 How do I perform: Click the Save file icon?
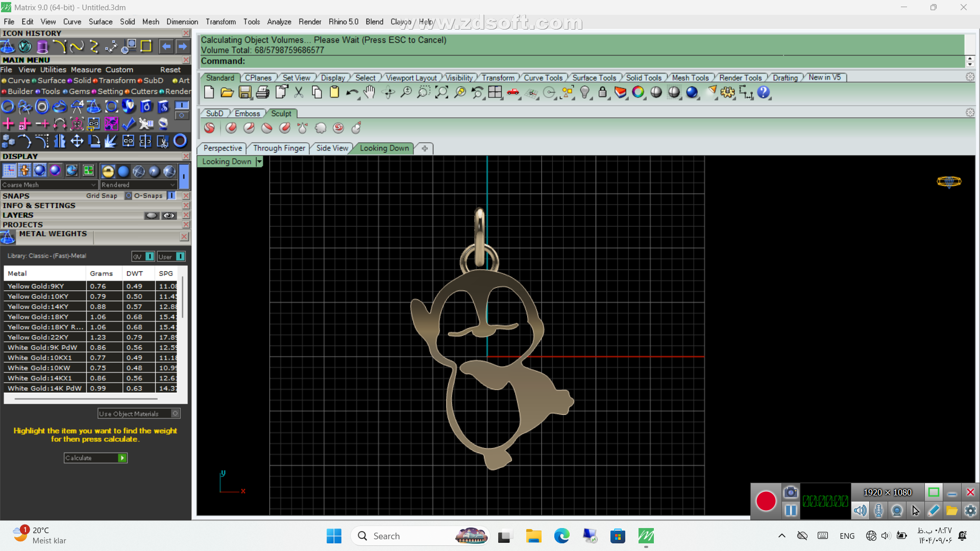[x=245, y=92]
